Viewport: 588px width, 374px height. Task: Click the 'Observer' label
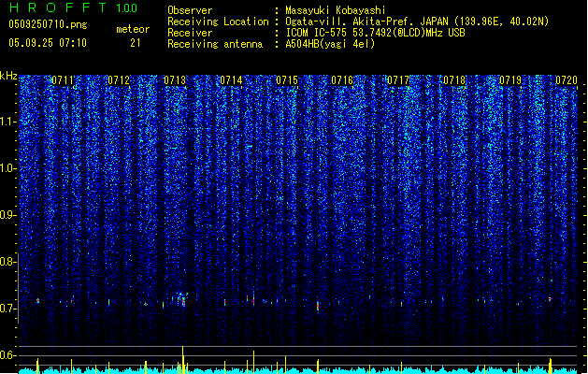coord(190,10)
